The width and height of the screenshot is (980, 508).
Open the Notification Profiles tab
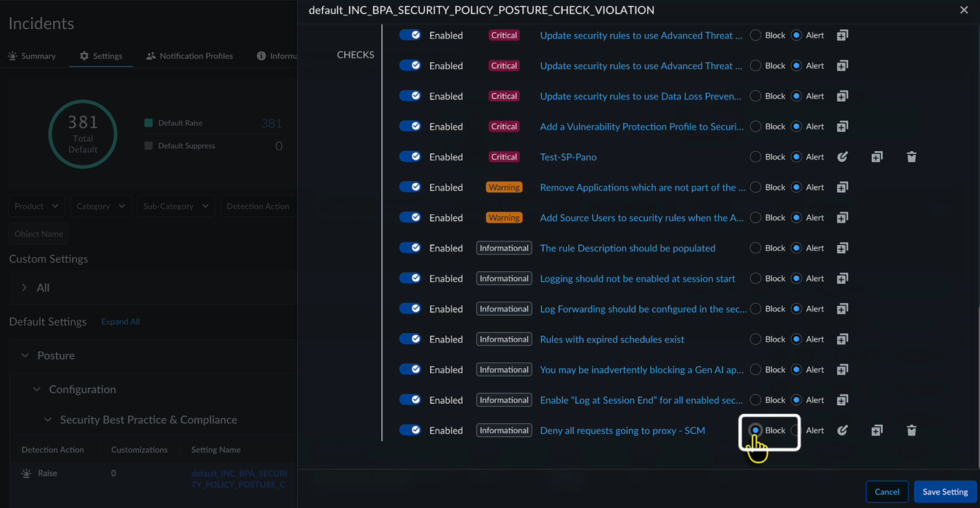point(189,56)
